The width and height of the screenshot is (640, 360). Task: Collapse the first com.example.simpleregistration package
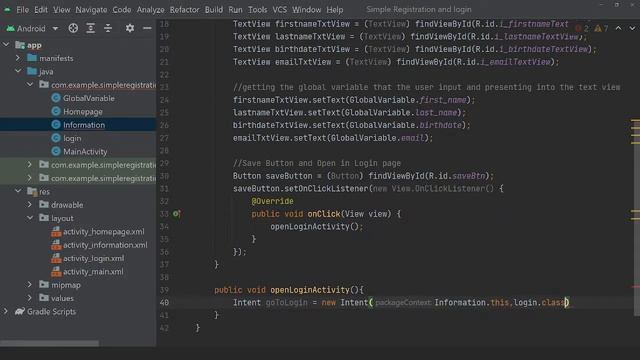tap(30, 84)
